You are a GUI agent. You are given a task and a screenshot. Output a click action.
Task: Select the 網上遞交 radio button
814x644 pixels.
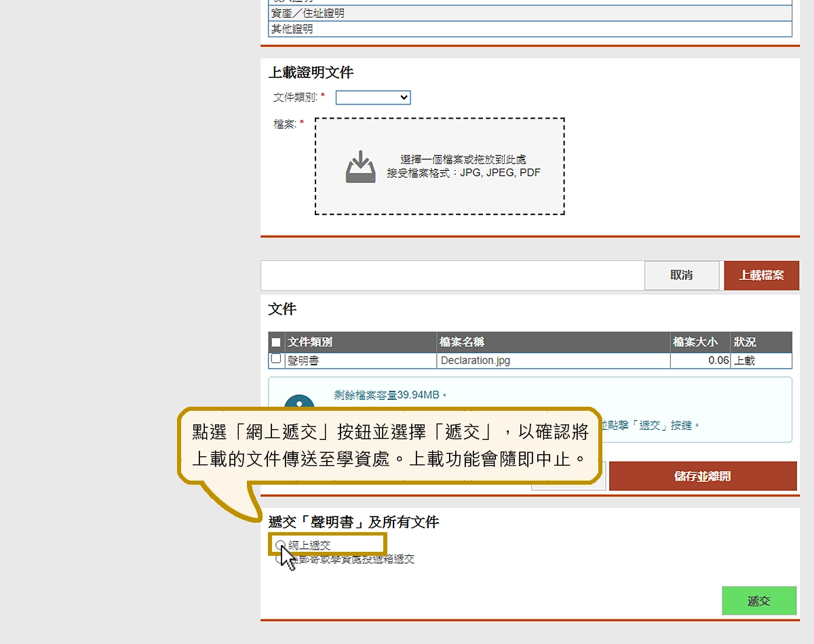[280, 544]
